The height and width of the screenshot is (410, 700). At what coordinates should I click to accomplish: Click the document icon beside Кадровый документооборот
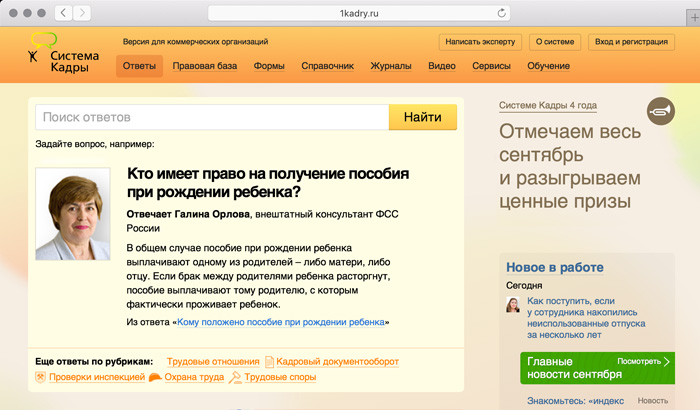[269, 361]
